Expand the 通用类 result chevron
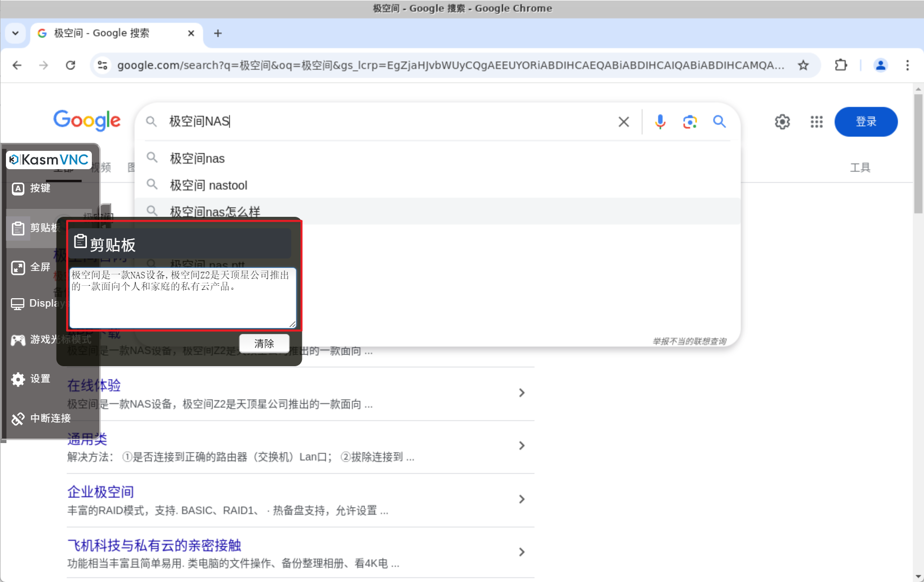The image size is (924, 582). click(521, 446)
